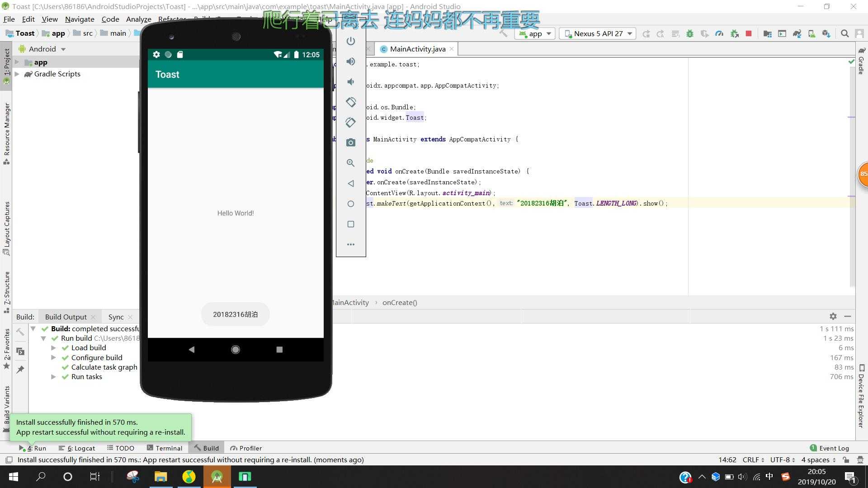Toggle the Gradle side panel
The height and width of the screenshot is (488, 868).
point(862,61)
